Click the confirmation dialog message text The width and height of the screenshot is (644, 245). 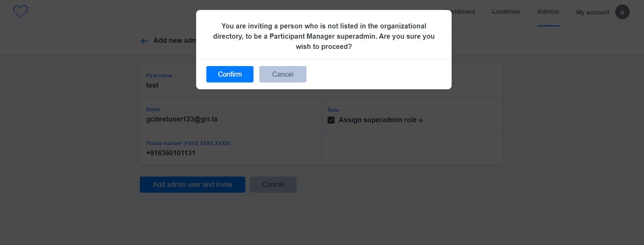click(324, 36)
